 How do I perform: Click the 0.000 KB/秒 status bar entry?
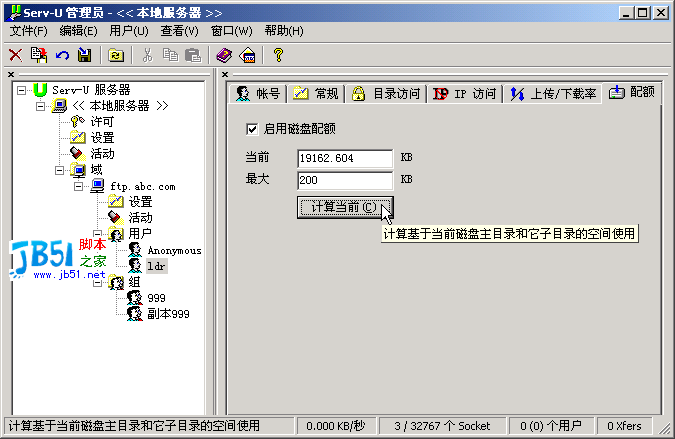[x=336, y=426]
